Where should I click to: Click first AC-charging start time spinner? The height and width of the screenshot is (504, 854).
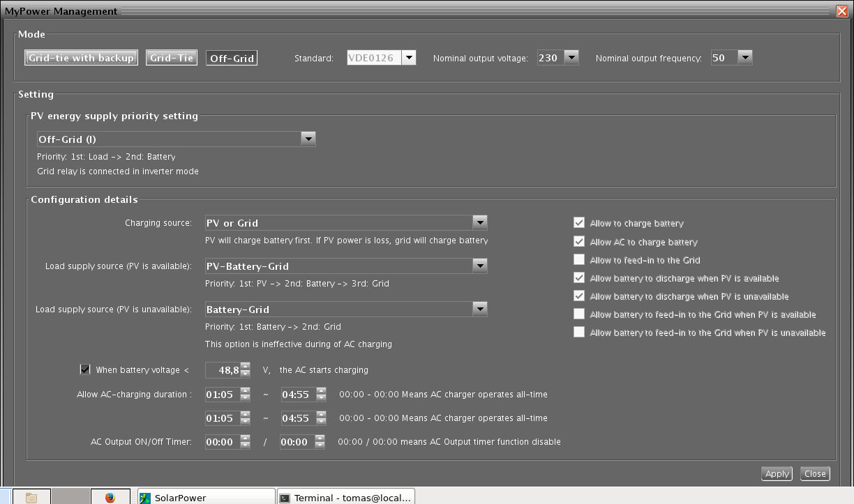pos(245,395)
